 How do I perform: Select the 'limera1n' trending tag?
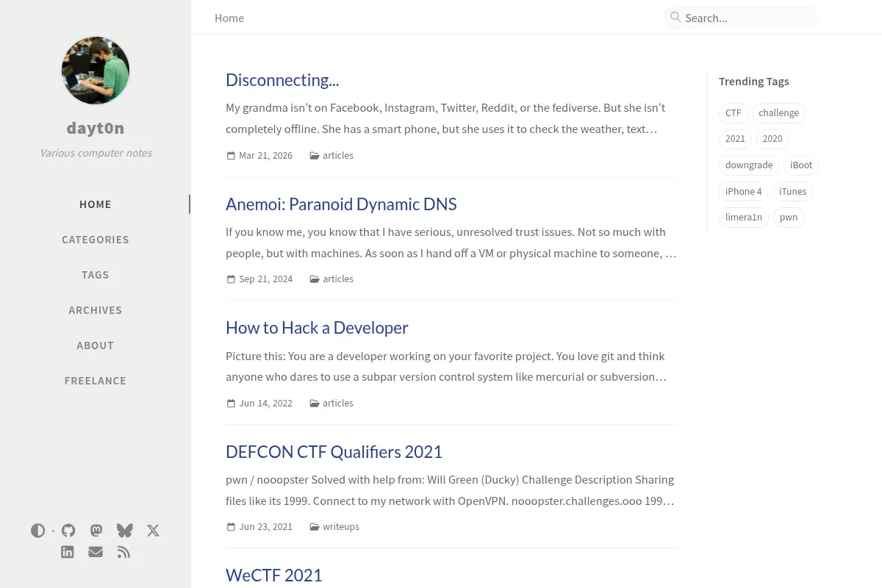coord(744,218)
